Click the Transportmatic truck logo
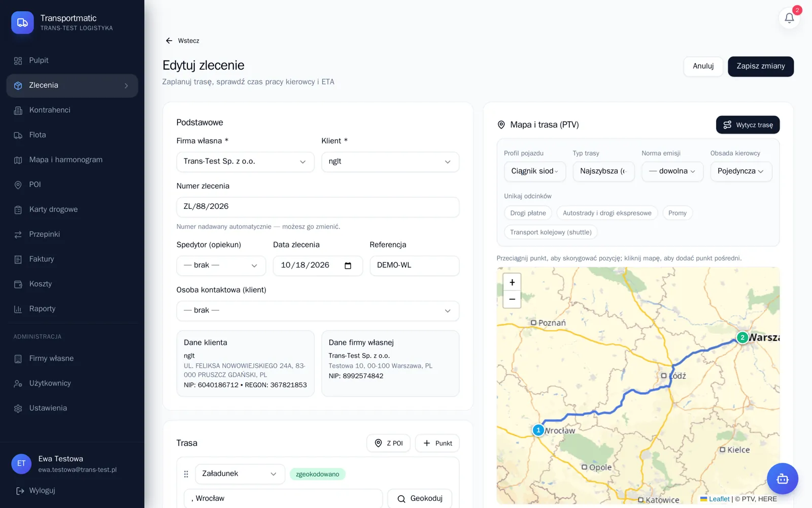 tap(22, 22)
